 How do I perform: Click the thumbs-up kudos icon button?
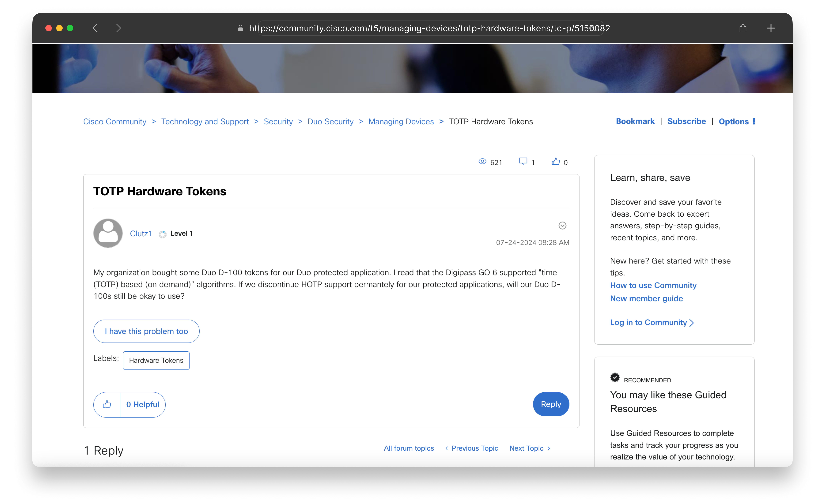[107, 405]
